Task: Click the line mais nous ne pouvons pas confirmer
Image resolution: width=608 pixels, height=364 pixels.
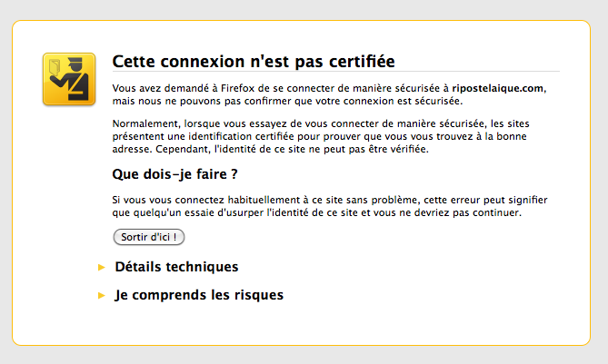Action: tap(288, 101)
